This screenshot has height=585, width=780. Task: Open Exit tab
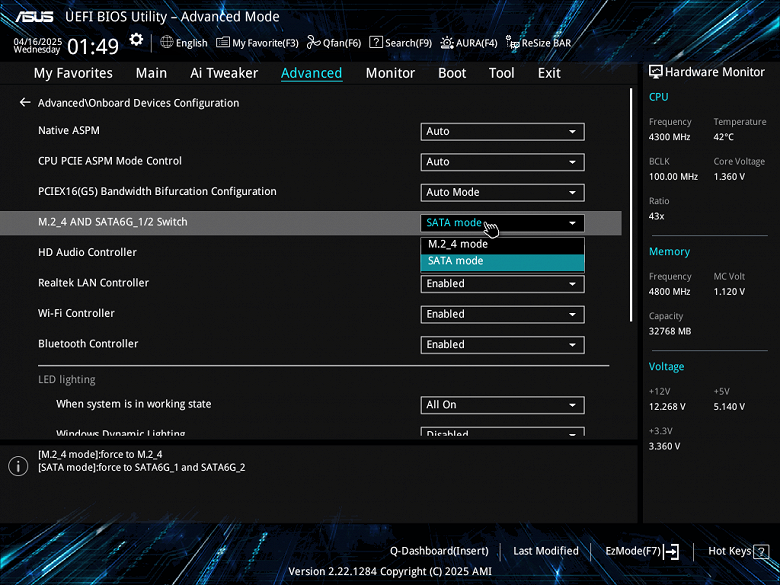pyautogui.click(x=549, y=73)
